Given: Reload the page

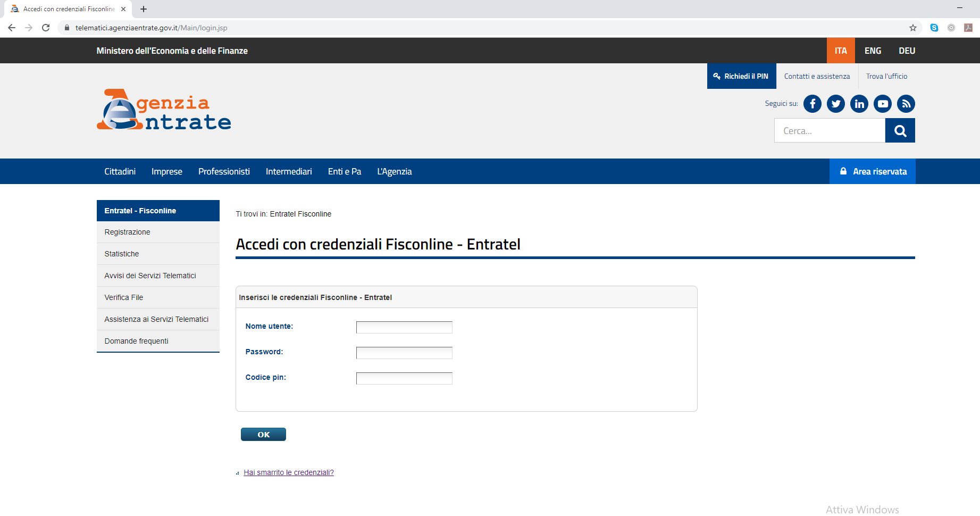Looking at the screenshot, I should tap(46, 28).
